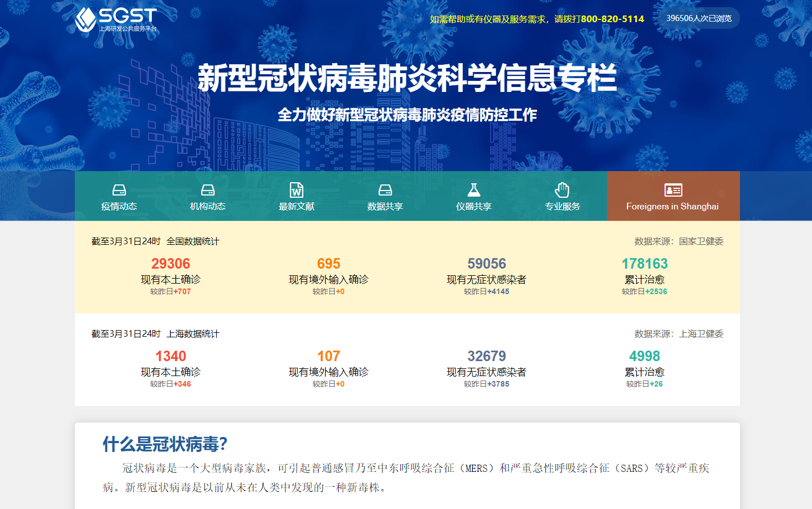Click the SGST logo
The image size is (812, 509).
point(116,19)
